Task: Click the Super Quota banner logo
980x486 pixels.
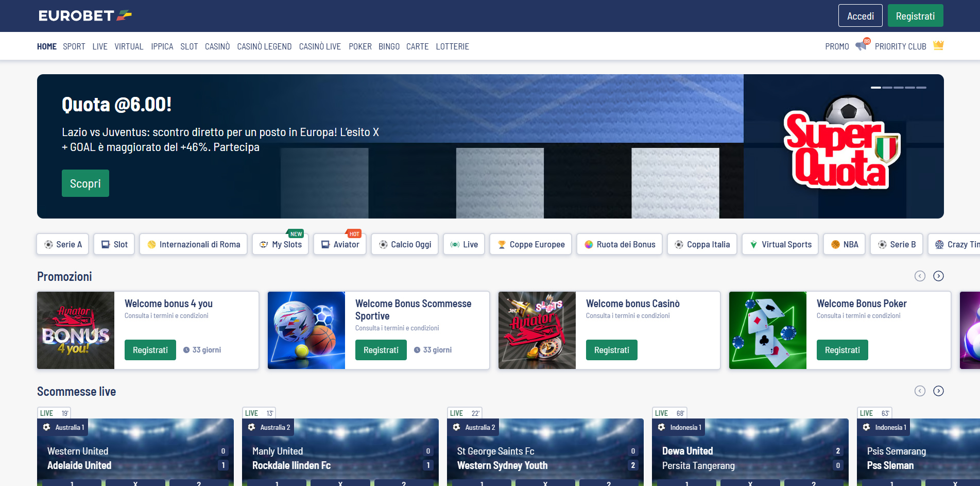Action: click(x=842, y=143)
